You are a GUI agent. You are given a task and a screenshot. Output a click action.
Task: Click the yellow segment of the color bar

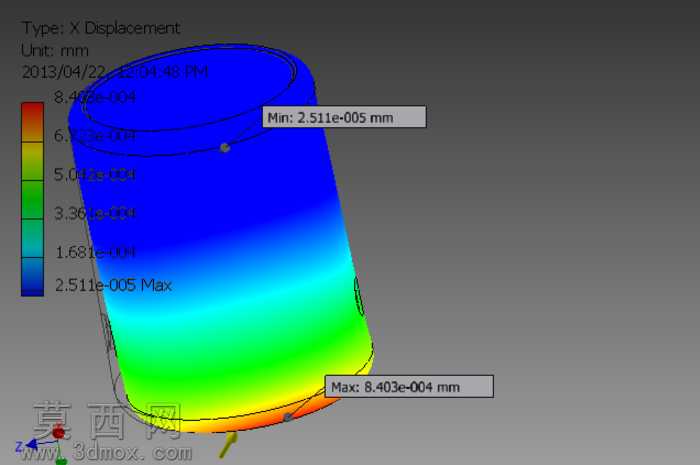pos(33,161)
